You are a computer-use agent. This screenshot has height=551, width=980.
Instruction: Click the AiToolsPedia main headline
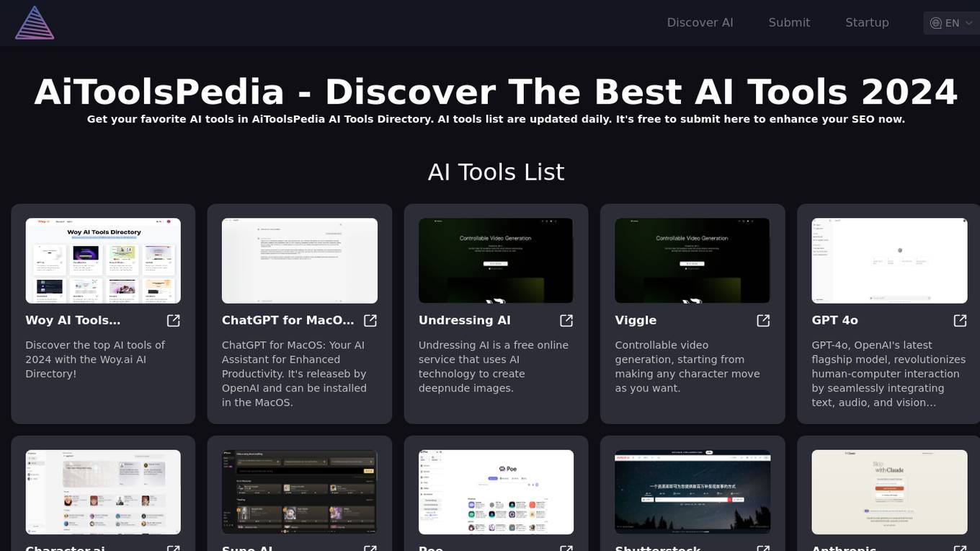tap(496, 92)
